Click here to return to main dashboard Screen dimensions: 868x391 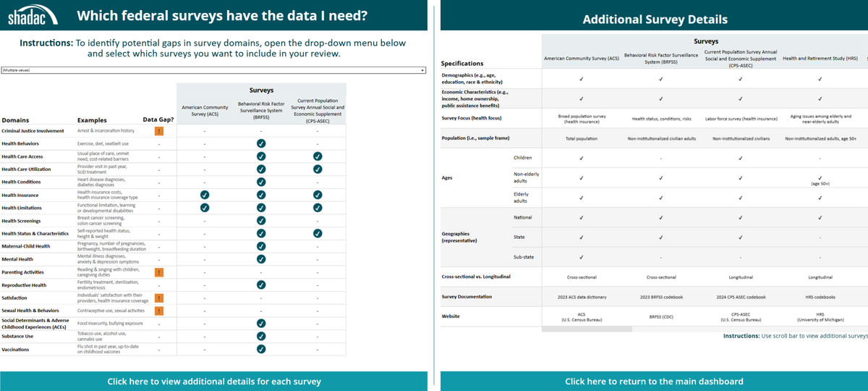click(x=654, y=381)
